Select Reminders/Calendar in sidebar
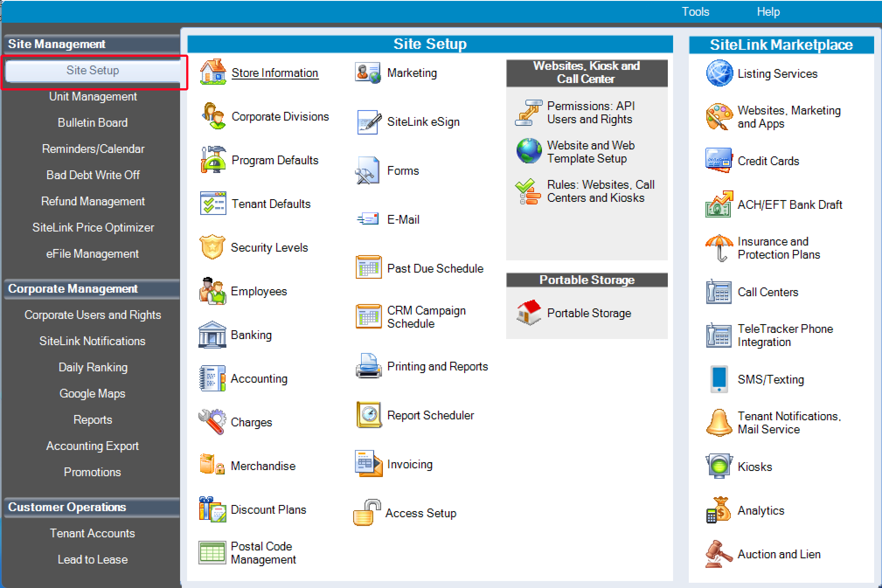Screen dimensions: 882x588 93,149
